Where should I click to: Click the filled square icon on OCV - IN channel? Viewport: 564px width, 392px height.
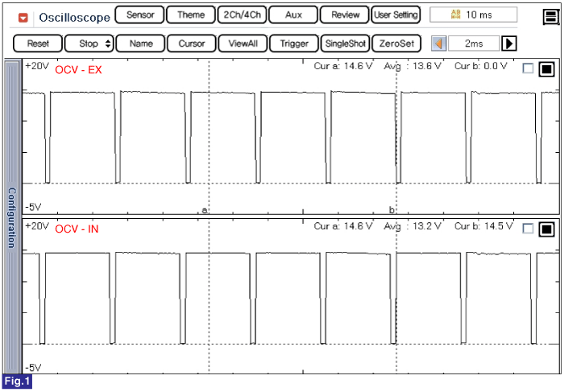[547, 229]
